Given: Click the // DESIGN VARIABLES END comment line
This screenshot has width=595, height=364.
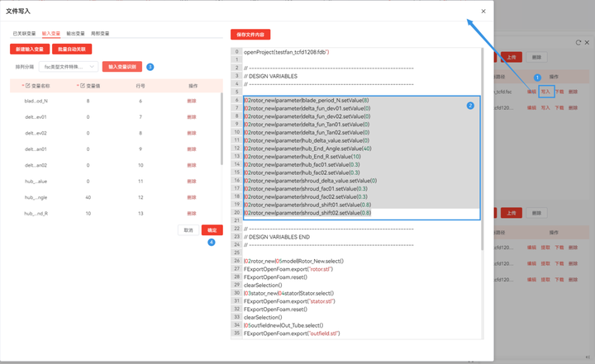Looking at the screenshot, I should tap(277, 237).
